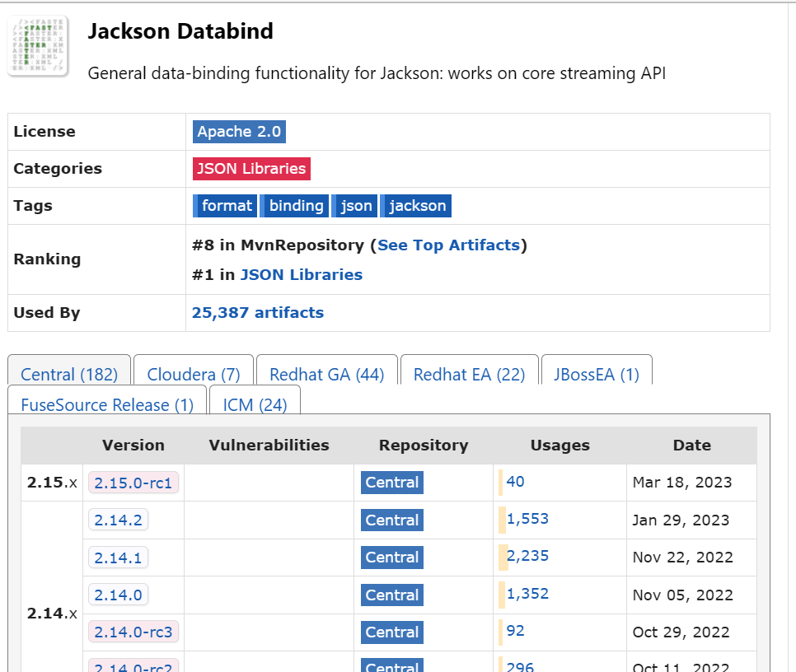Click the Jackson Databind logo thumbnail
This screenshot has width=796, height=672.
point(38,45)
